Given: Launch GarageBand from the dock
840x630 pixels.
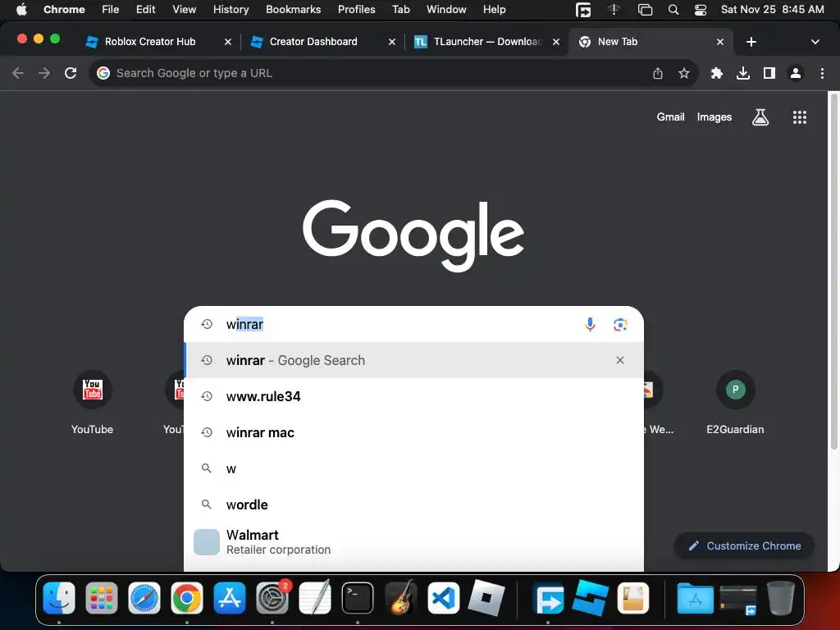Looking at the screenshot, I should 400,598.
